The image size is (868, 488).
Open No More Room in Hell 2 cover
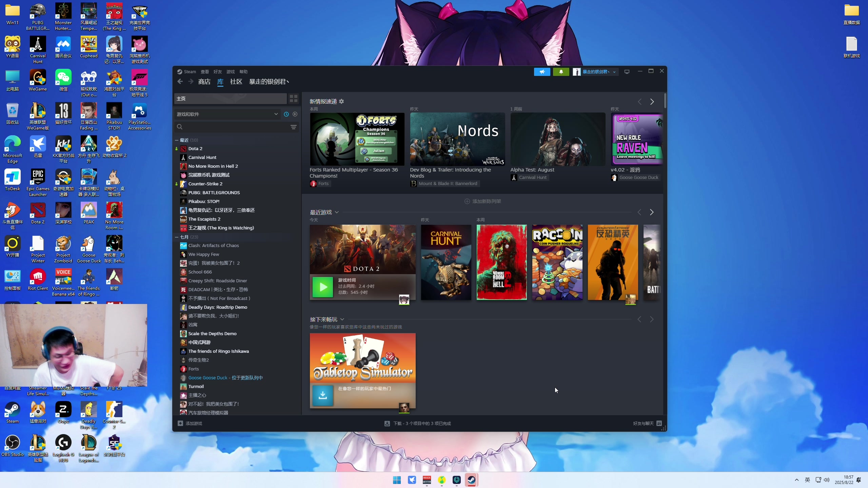tap(501, 262)
